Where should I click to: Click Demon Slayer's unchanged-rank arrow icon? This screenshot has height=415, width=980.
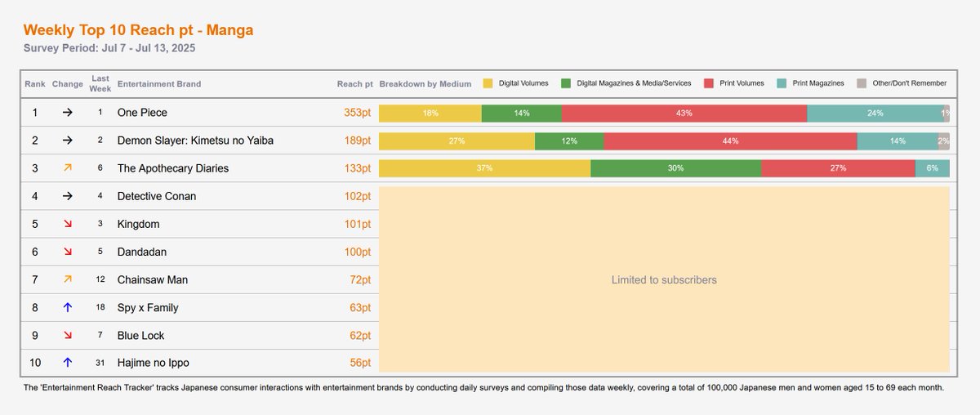coord(68,141)
